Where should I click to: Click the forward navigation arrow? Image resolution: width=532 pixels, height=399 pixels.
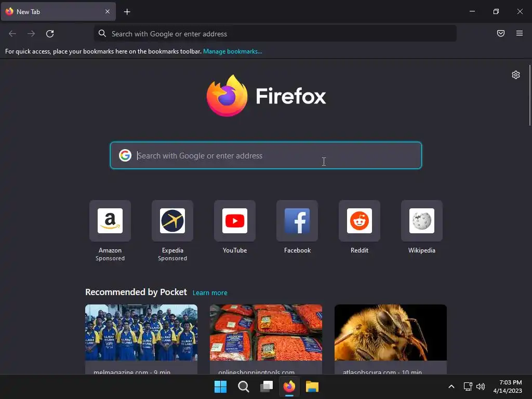pos(31,34)
